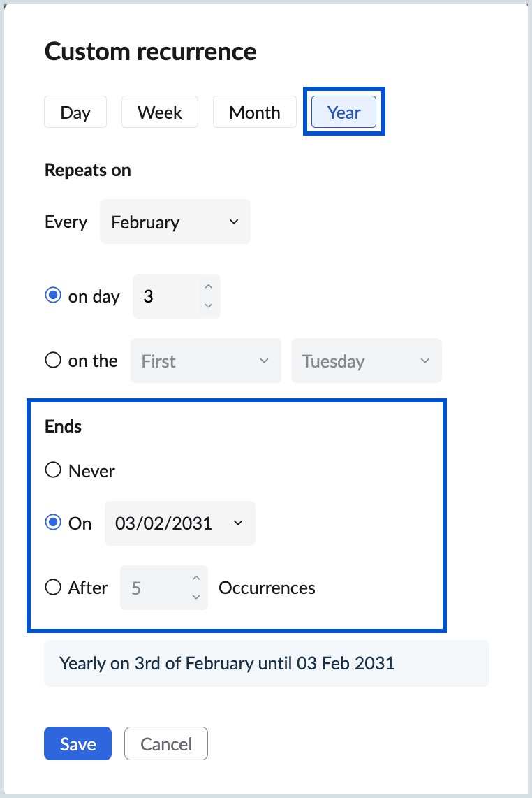Screen dimensions: 532x798
Task: Cancel the custom recurrence dialog
Action: tap(165, 744)
